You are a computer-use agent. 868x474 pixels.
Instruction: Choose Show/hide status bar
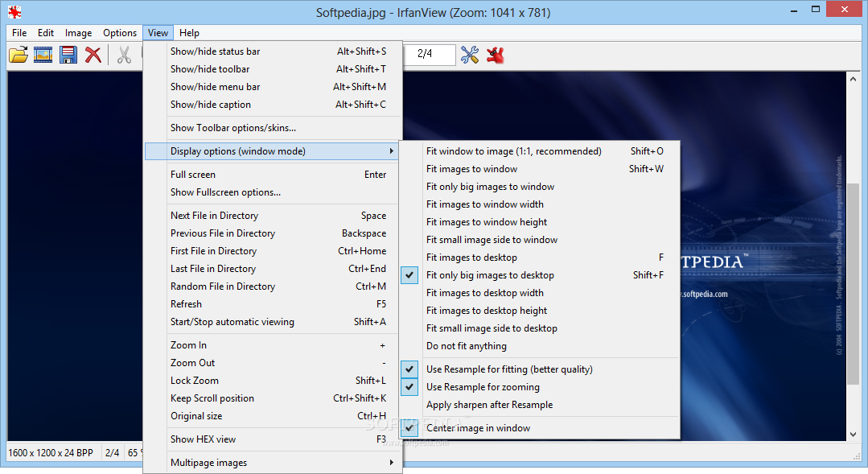(x=272, y=52)
